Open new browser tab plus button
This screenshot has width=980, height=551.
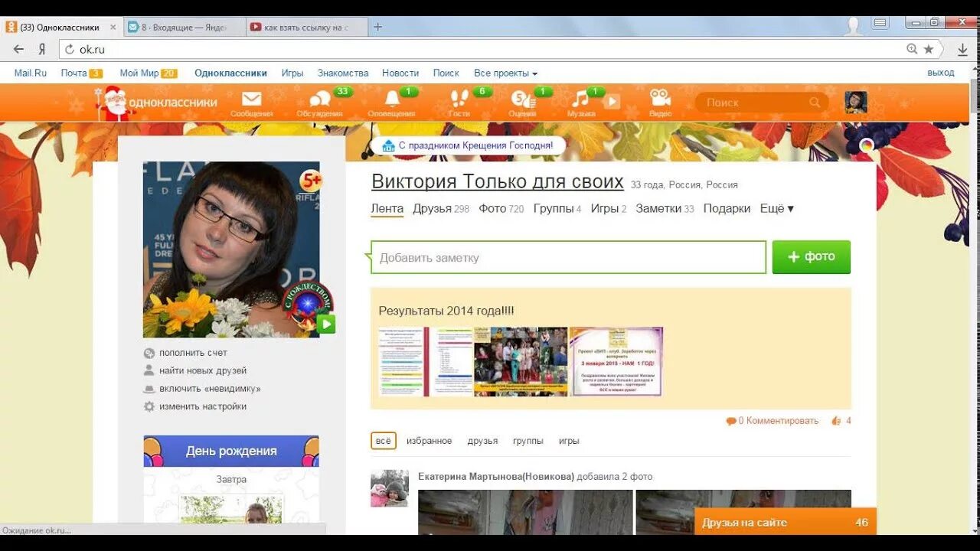pos(377,27)
